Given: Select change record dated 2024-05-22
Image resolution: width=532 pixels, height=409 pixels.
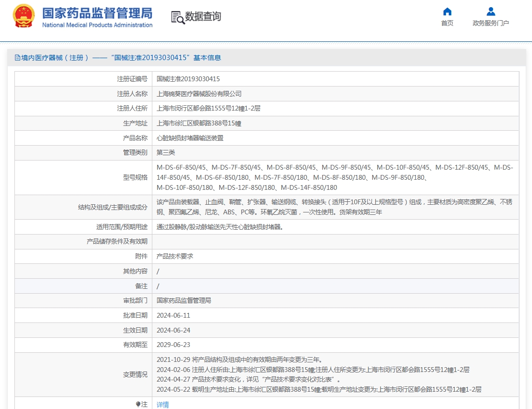Looking at the screenshot, I should click(319, 389).
